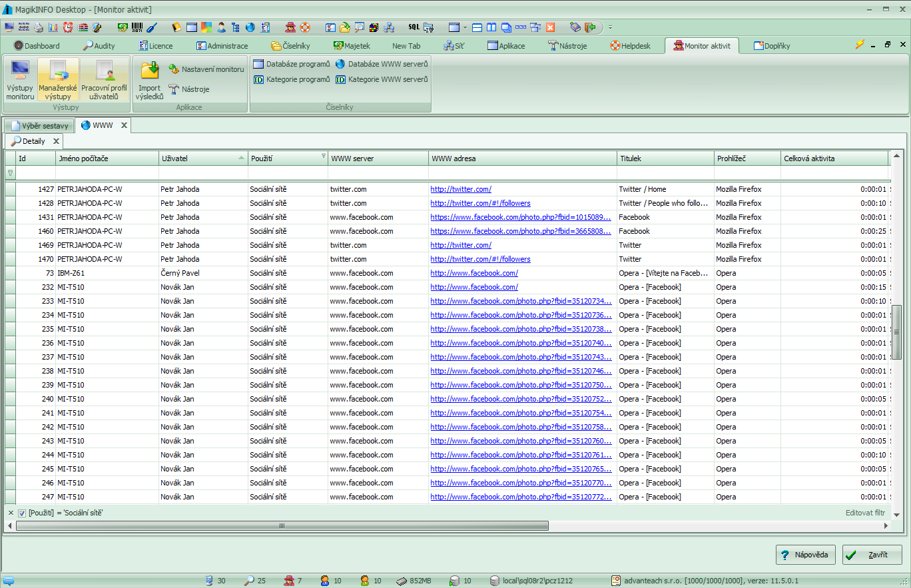
Task: Open Výstupy monitoru in the ribbon
Action: 20,80
